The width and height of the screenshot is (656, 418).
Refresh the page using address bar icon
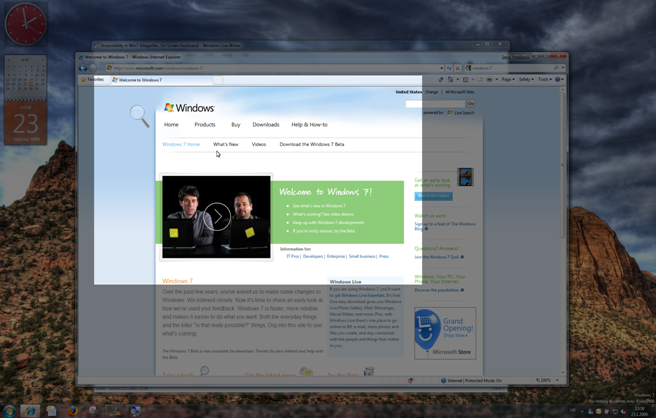449,68
